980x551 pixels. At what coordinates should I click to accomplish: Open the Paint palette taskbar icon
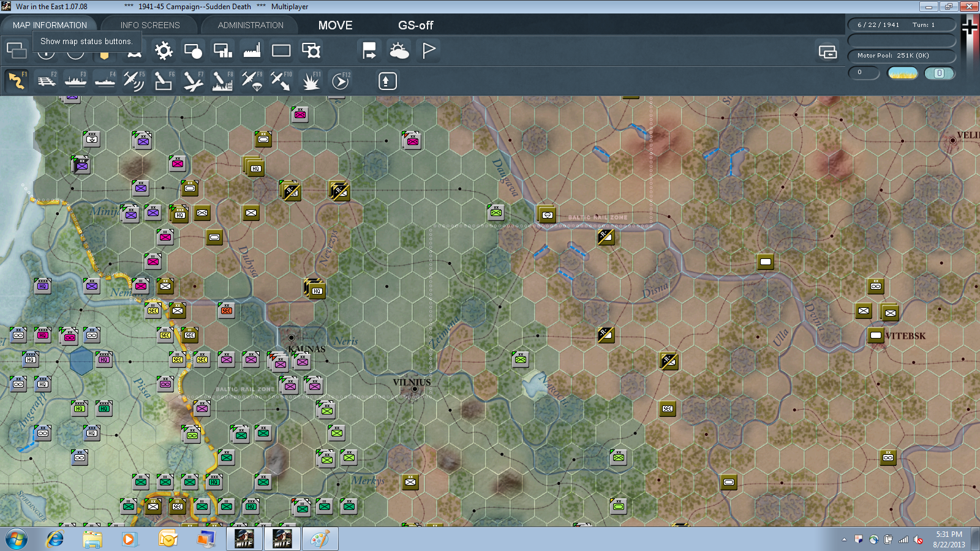click(x=320, y=539)
